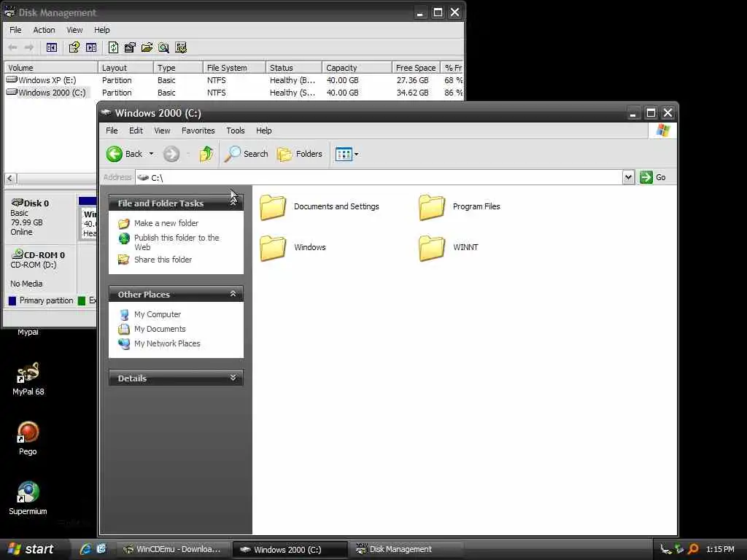Click the Free Space column header
Screen dimensions: 747x560
pyautogui.click(x=415, y=68)
